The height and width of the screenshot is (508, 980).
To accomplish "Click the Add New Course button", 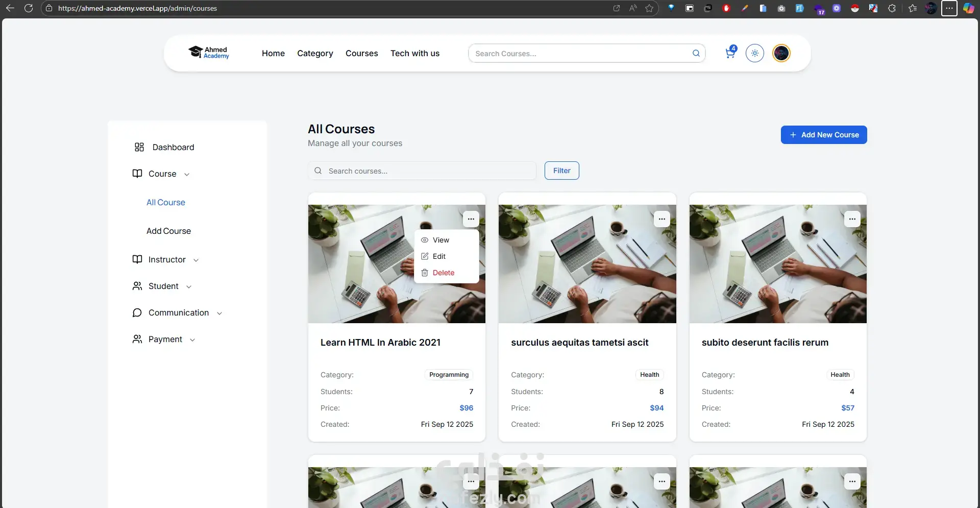I will click(823, 135).
